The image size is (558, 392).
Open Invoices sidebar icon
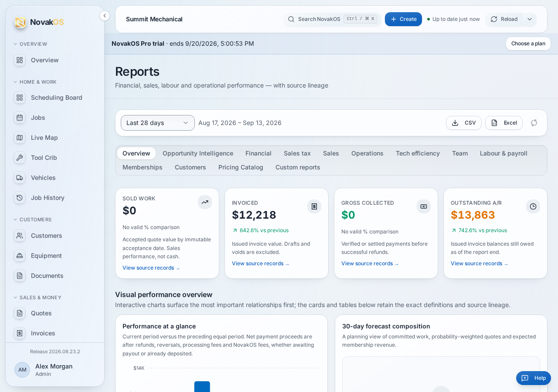click(20, 333)
